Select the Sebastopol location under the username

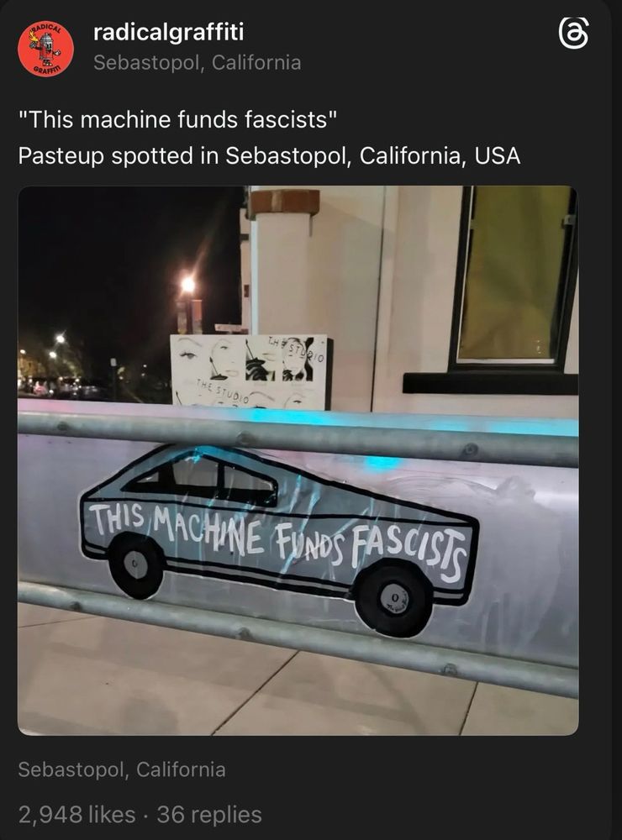click(197, 63)
